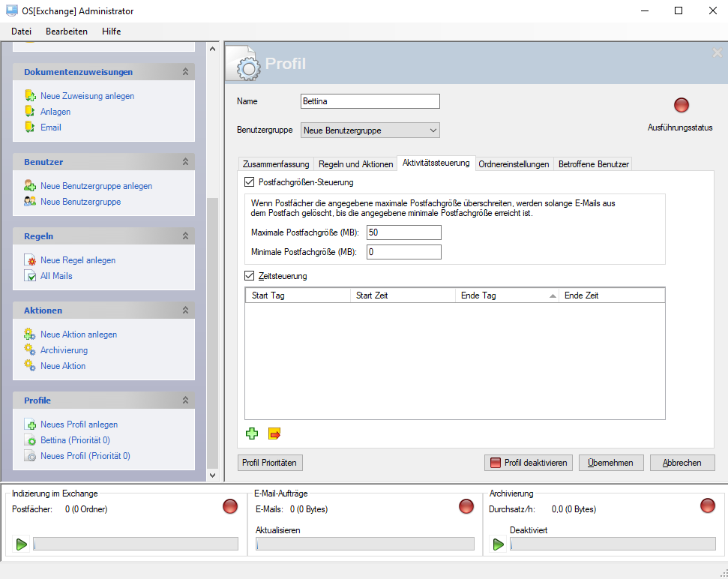Start archiving with green play button

(x=499, y=544)
